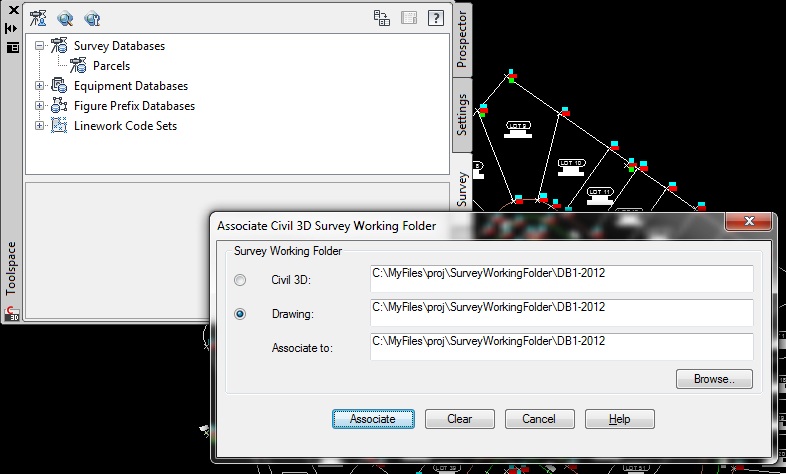Click the Clear button
This screenshot has width=786, height=474.
460,419
